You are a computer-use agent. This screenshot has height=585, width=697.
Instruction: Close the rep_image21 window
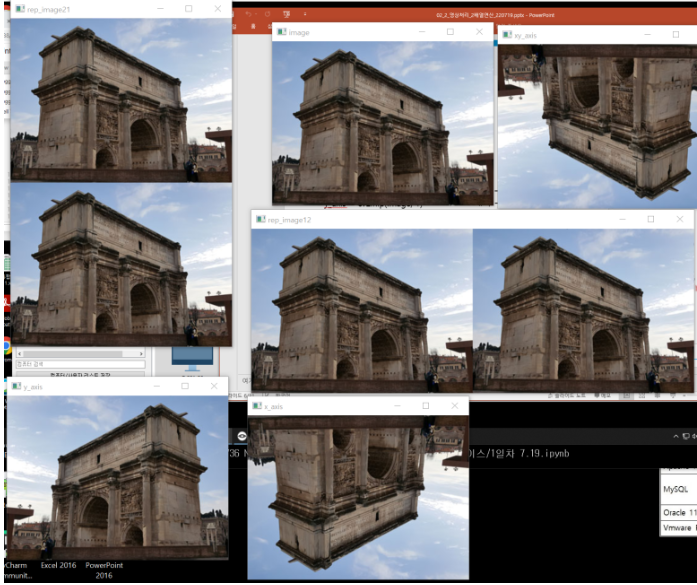pos(217,9)
